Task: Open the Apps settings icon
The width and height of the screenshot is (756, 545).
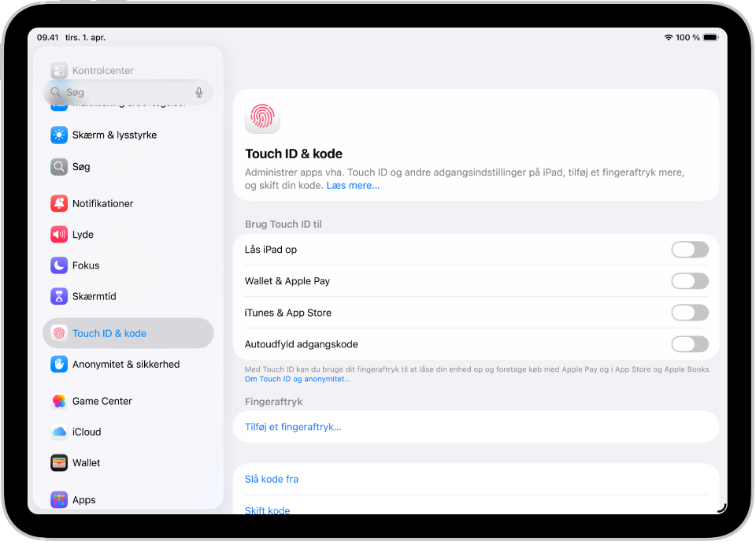Action: (x=59, y=499)
